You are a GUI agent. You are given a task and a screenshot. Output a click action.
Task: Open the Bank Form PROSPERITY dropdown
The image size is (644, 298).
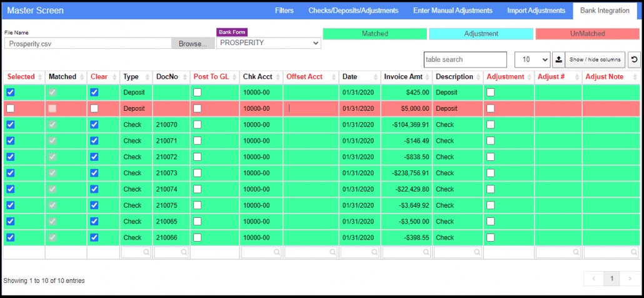268,43
